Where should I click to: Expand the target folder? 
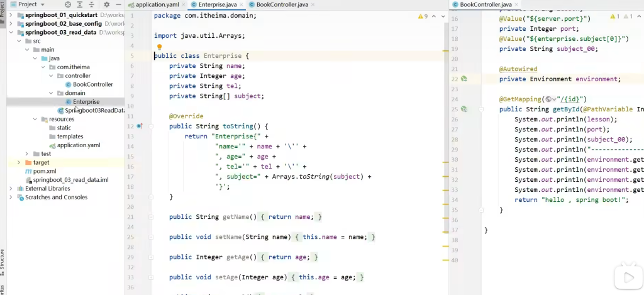point(19,162)
